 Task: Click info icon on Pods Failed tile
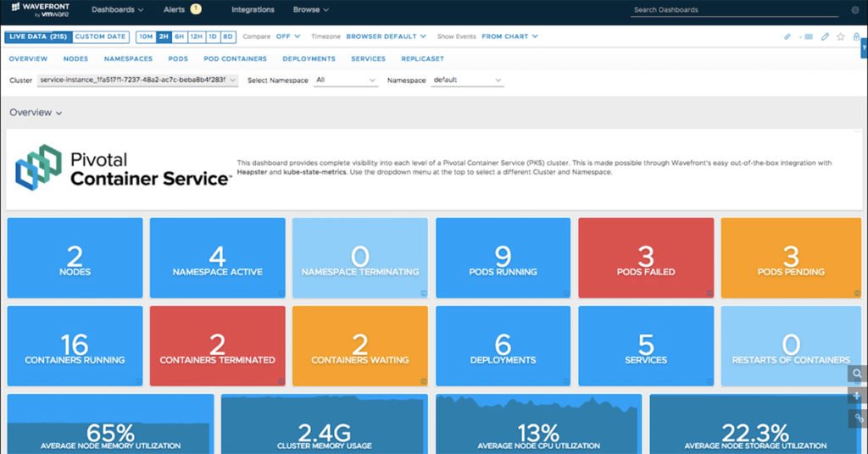(x=709, y=294)
